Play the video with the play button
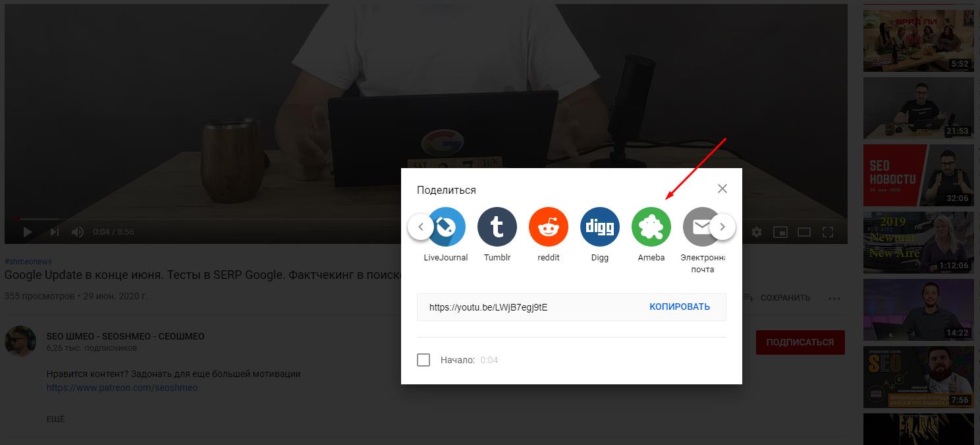 pos(28,232)
